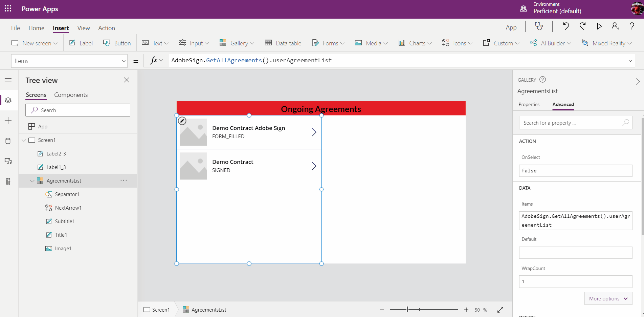
Task: Zoom in with plus icon
Action: pyautogui.click(x=466, y=310)
